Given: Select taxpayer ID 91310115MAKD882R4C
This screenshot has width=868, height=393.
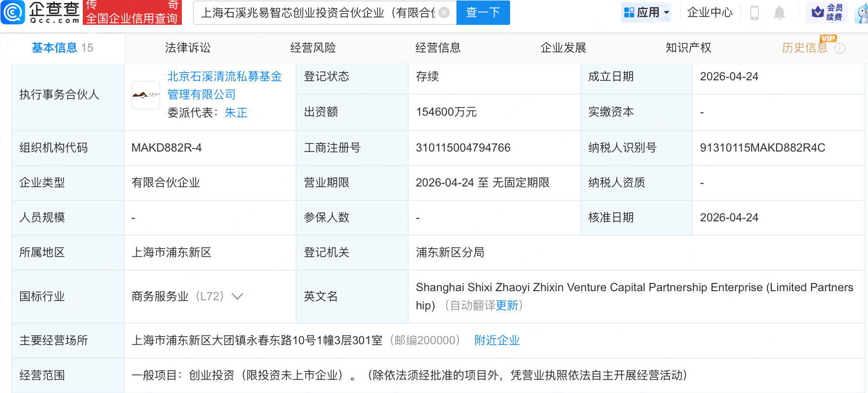Looking at the screenshot, I should click(763, 148).
